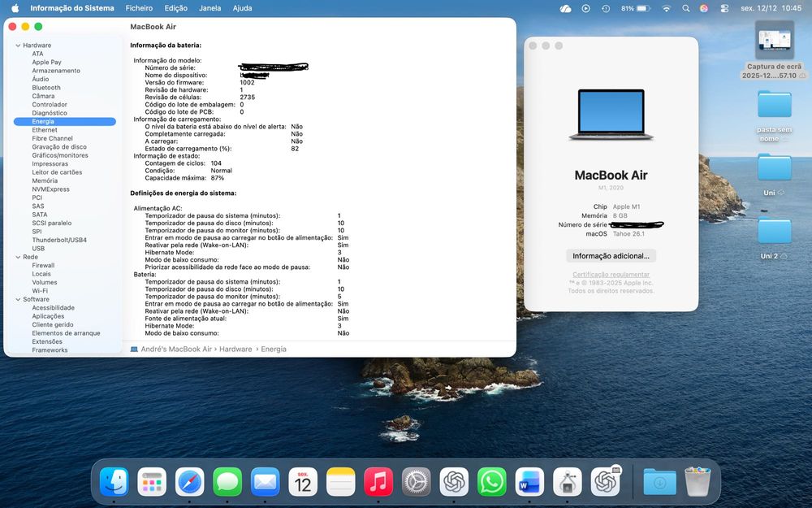Open the Ficheiro menu
Screen dimensions: 812x508
tap(139, 8)
